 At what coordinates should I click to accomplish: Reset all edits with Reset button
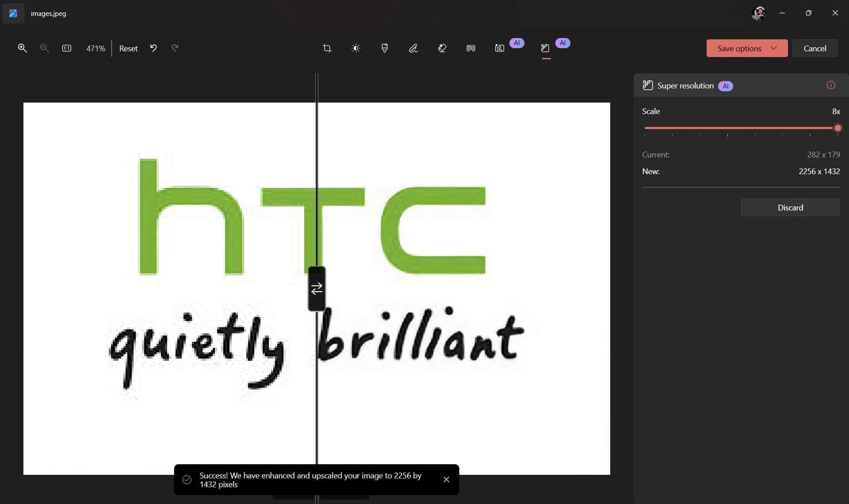coord(128,48)
